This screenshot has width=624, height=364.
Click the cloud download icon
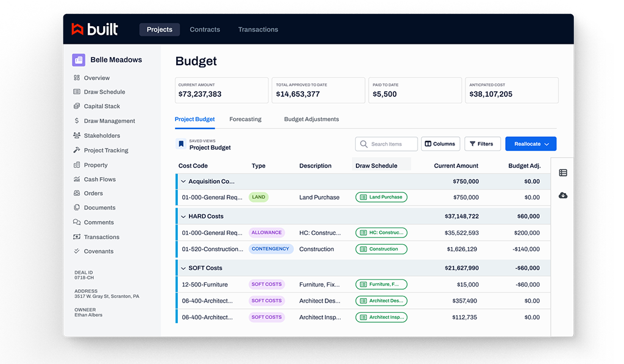pos(562,195)
